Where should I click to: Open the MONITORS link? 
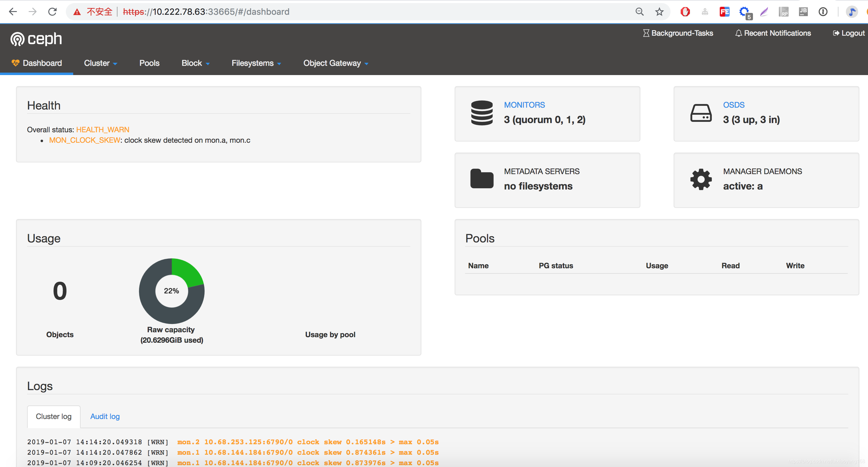(x=524, y=105)
